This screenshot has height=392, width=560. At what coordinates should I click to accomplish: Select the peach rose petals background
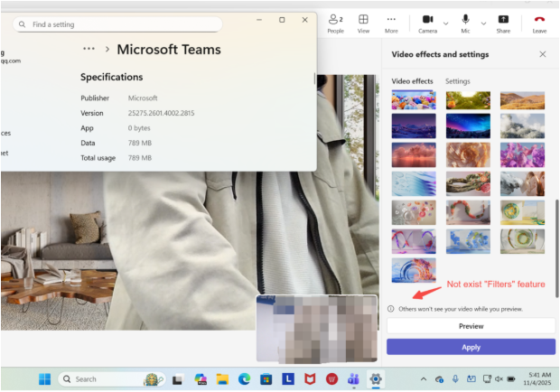click(x=468, y=154)
